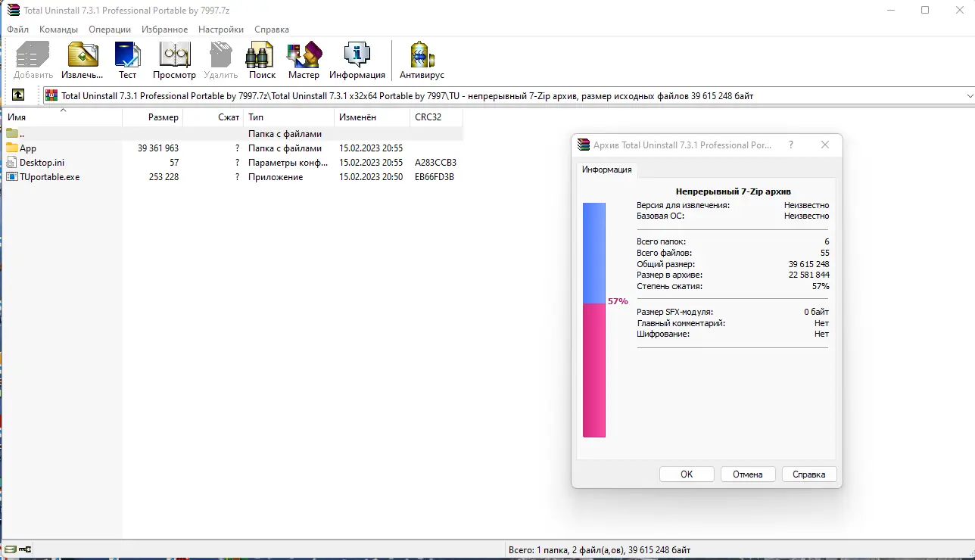Viewport: 975px width, 560px height.
Task: Select the TUportable.exe file
Action: [x=48, y=176]
